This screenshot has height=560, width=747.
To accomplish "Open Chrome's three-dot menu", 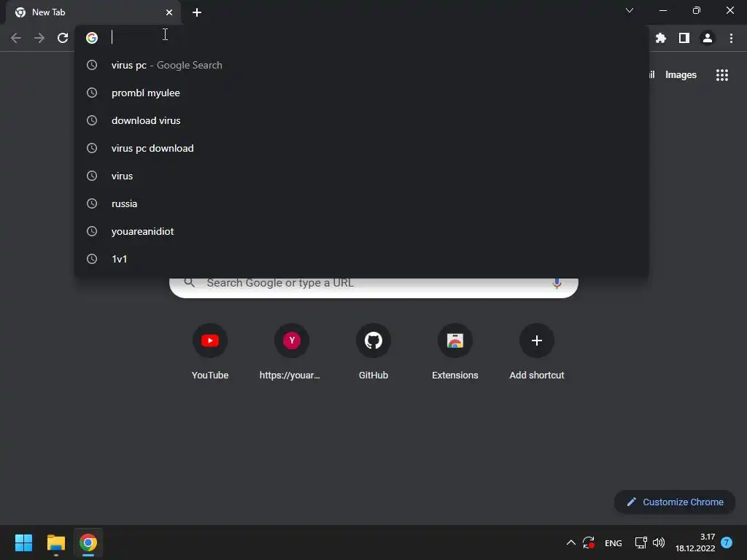I will [x=731, y=38].
